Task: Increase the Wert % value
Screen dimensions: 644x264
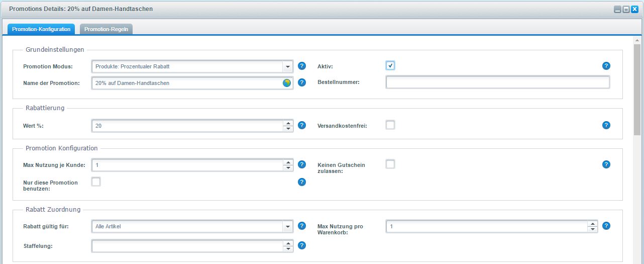Action: tap(288, 123)
